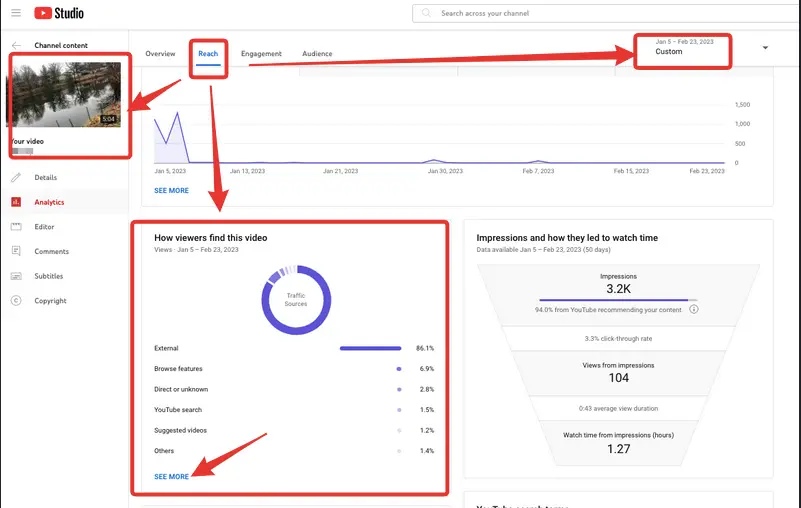Select the Analytics bar chart icon
The width and height of the screenshot is (801, 508).
point(16,202)
